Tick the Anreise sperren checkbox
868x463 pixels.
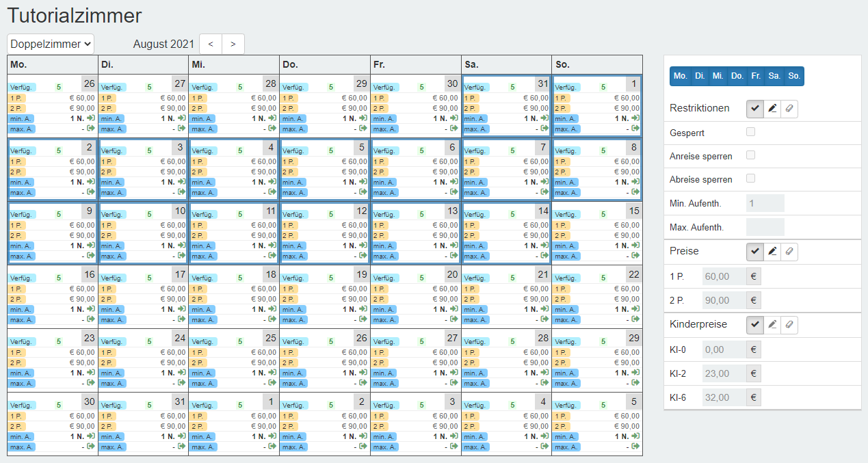750,156
